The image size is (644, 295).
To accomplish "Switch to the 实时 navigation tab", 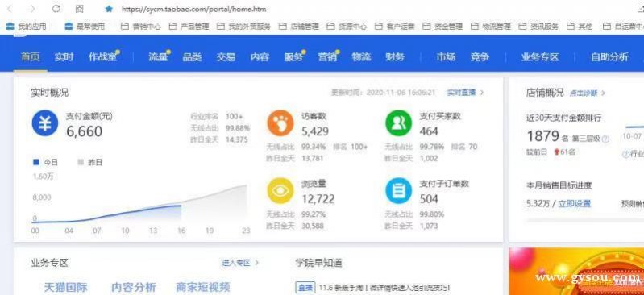I will coord(64,57).
